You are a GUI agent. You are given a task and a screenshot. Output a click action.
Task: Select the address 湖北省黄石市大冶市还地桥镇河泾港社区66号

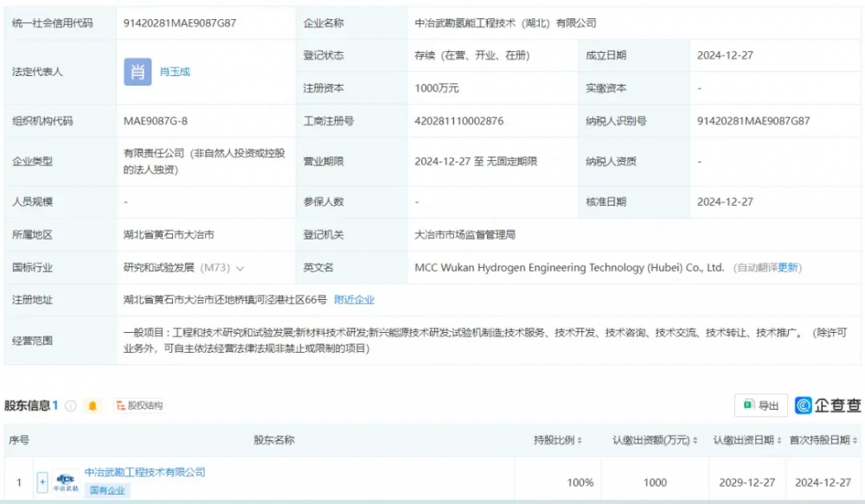tap(225, 299)
